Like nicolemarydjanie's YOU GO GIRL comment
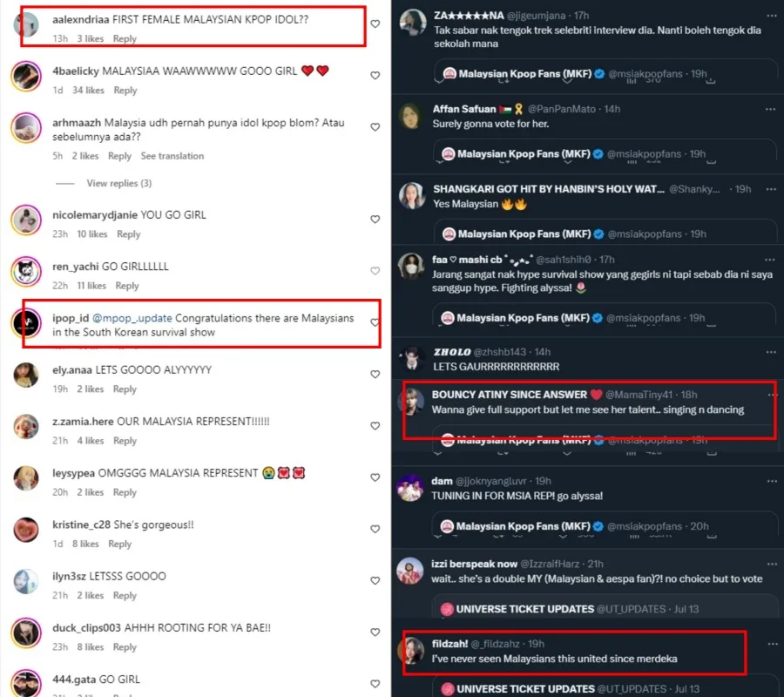This screenshot has width=784, height=697. point(375,220)
